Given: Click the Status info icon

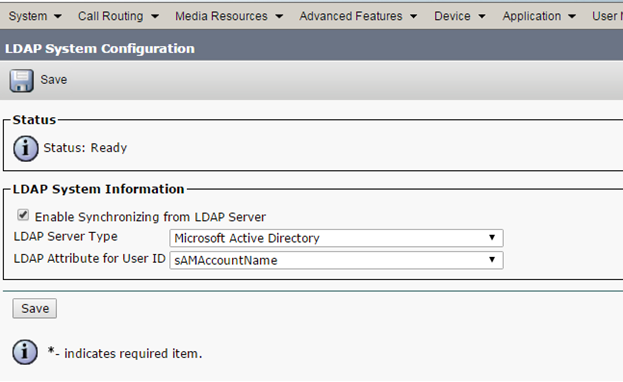Looking at the screenshot, I should pos(26,149).
